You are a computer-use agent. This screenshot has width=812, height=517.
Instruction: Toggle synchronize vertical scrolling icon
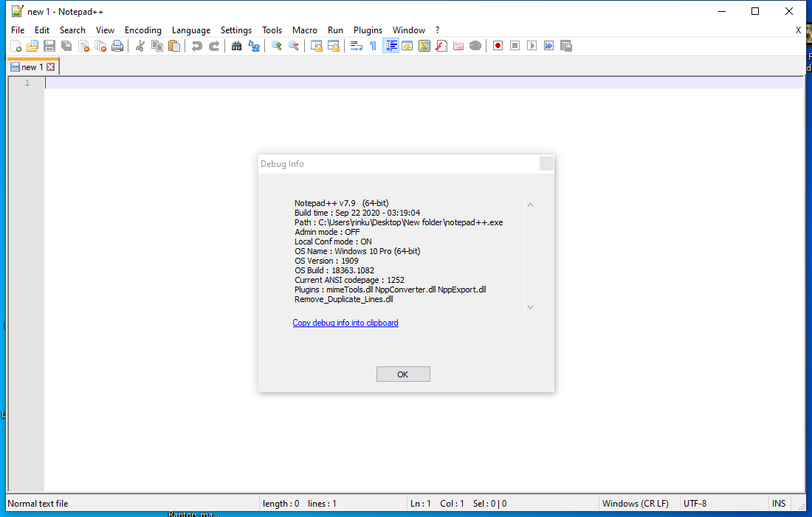[x=317, y=46]
